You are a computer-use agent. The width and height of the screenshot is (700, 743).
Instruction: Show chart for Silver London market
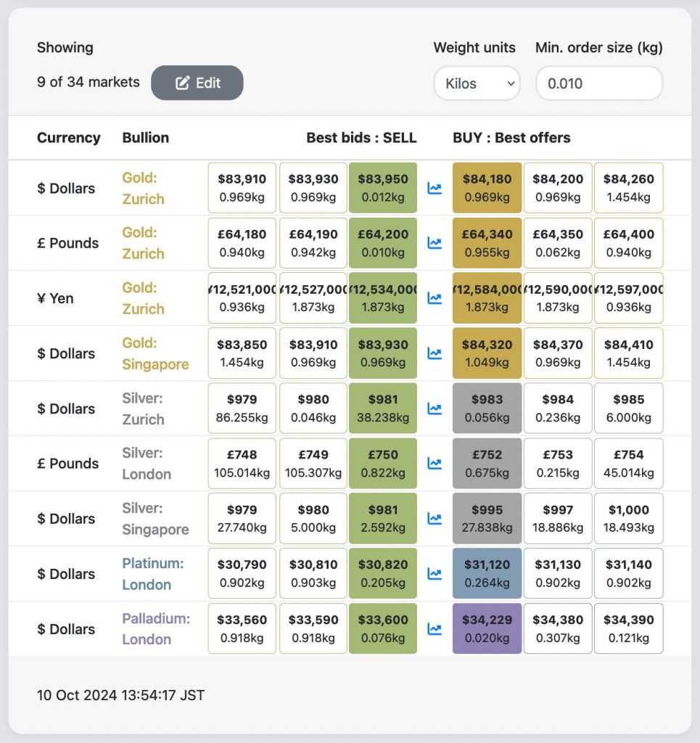[435, 464]
